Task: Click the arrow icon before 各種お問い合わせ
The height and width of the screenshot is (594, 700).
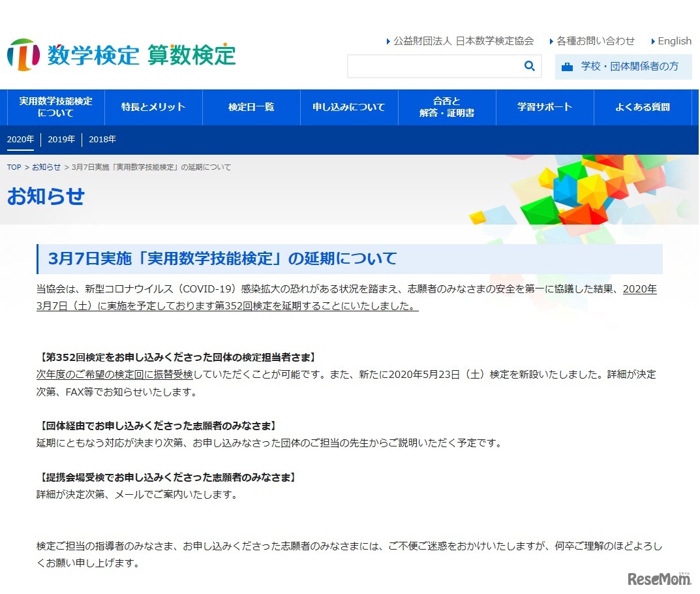Action: 552,40
